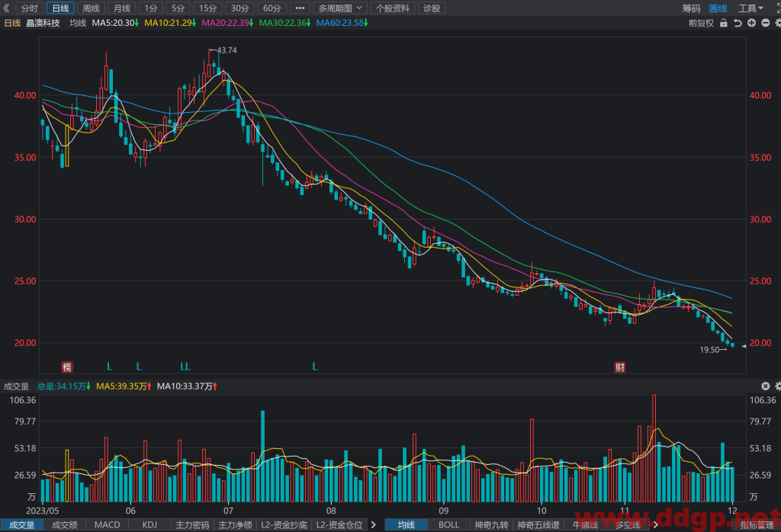The height and width of the screenshot is (532, 781).
Task: Select the 神奇九转 indicator tab
Action: tap(491, 524)
